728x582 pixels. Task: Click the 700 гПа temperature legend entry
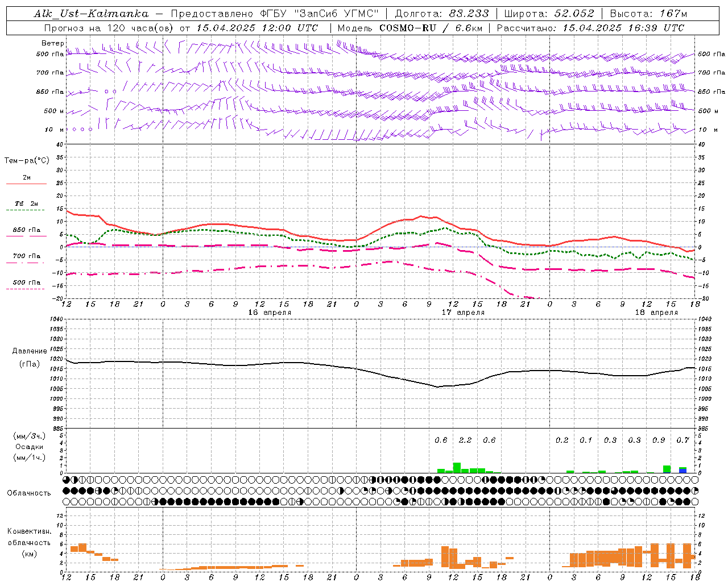tap(26, 256)
